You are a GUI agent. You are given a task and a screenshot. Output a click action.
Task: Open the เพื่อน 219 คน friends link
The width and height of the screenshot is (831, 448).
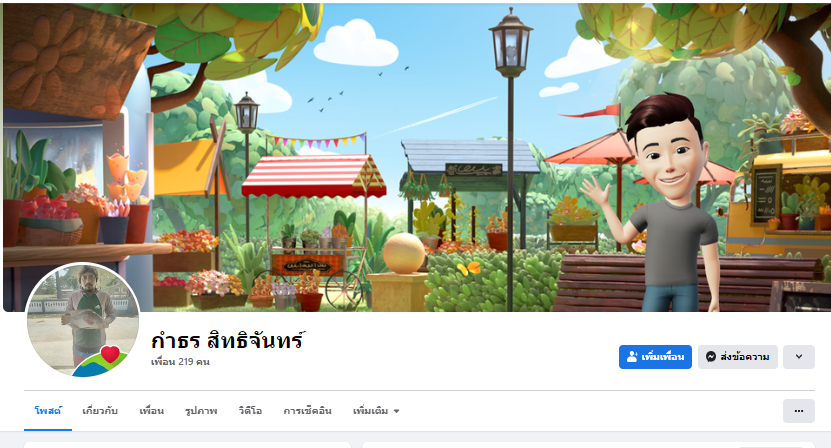(180, 362)
